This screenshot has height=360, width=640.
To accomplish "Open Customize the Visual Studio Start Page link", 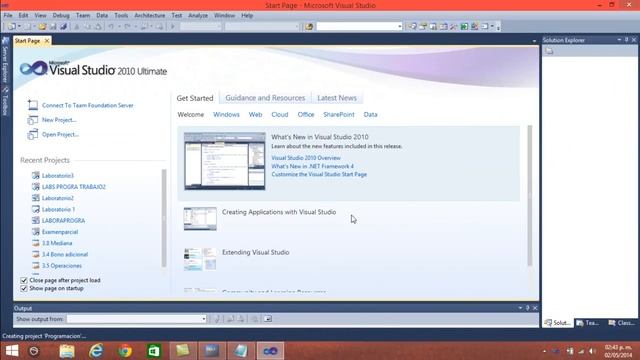I will pyautogui.click(x=319, y=174).
